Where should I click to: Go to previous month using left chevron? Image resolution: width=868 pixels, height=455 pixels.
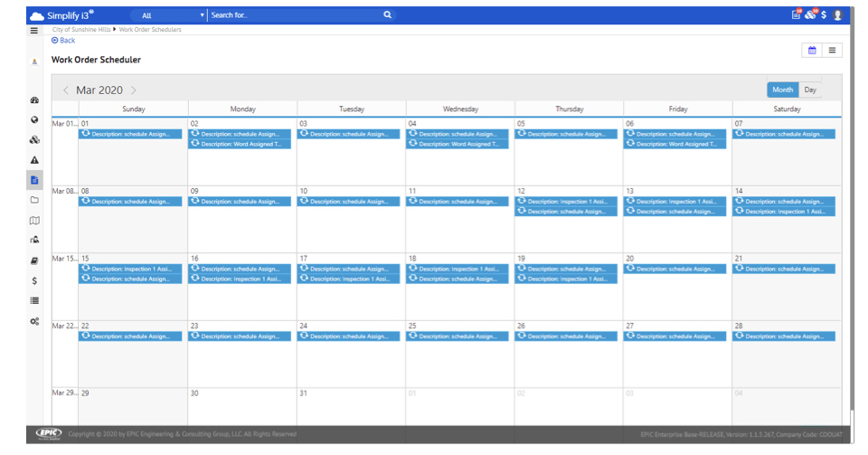point(66,90)
